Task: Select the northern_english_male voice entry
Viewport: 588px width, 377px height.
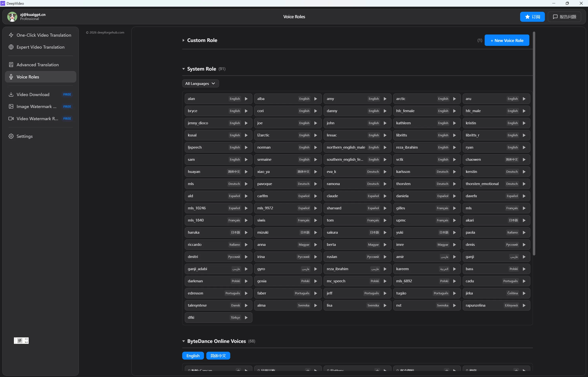Action: click(357, 147)
